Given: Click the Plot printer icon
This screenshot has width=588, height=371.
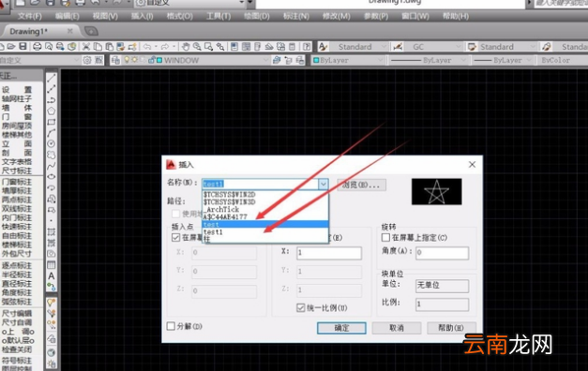Looking at the screenshot, I should pos(37,47).
